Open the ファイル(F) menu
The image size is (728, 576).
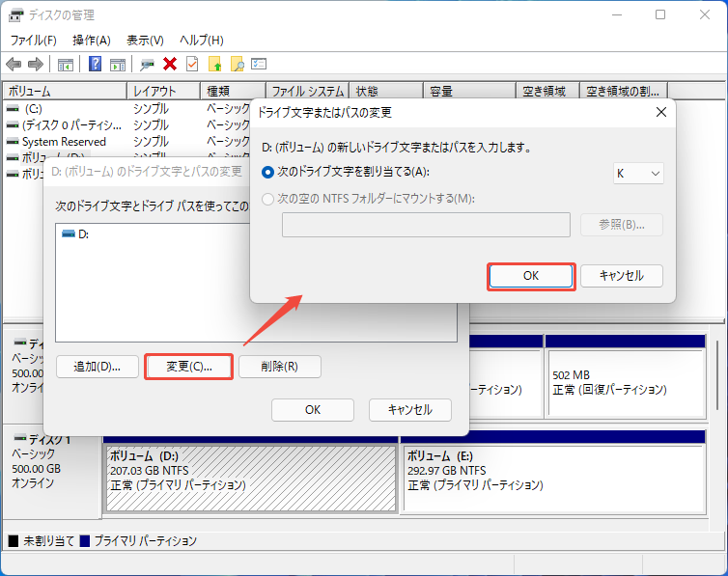[x=34, y=41]
